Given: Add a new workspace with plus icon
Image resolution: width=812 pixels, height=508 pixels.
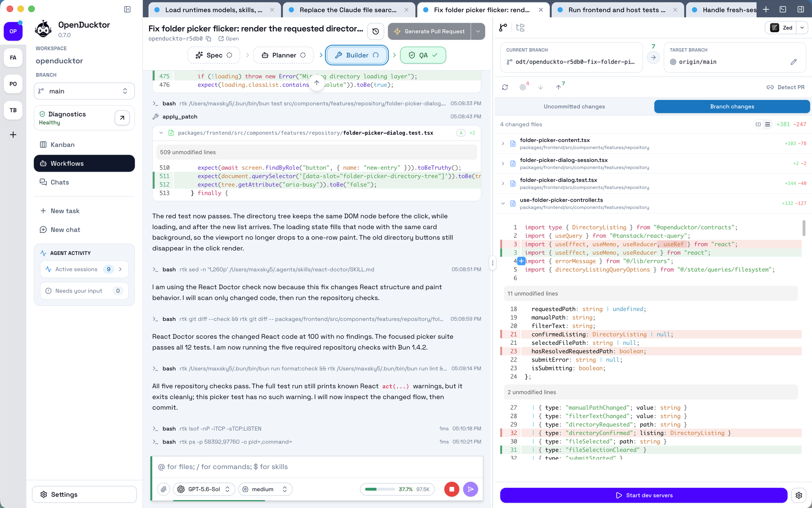Looking at the screenshot, I should click(13, 135).
